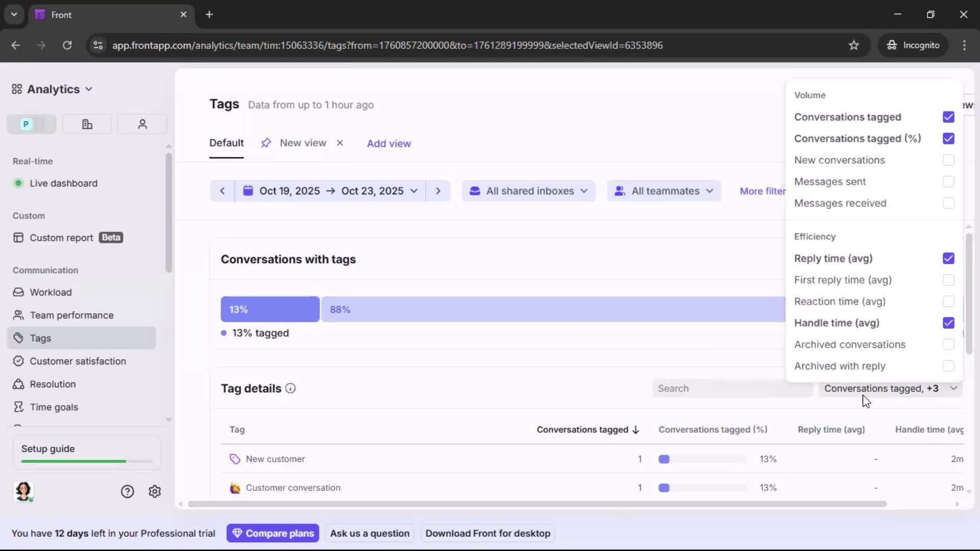This screenshot has height=551, width=980.
Task: Open the Customer satisfaction report
Action: (77, 361)
